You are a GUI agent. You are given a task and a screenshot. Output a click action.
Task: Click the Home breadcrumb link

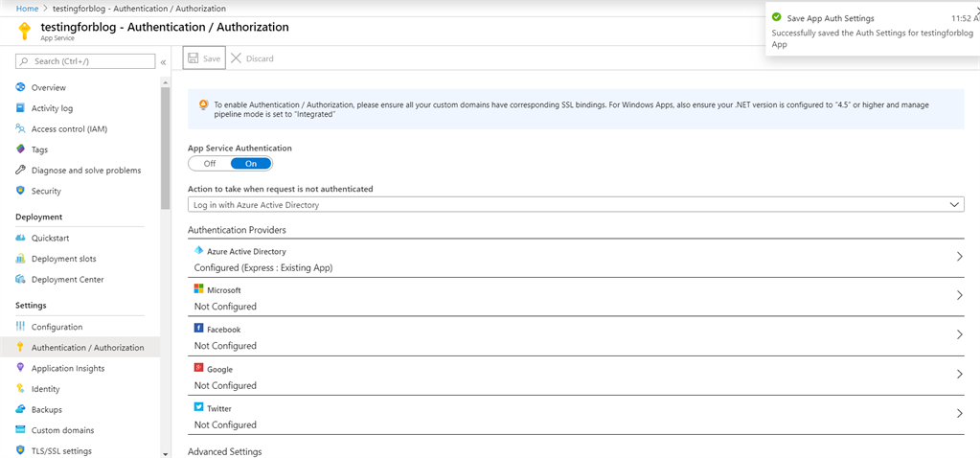point(26,9)
